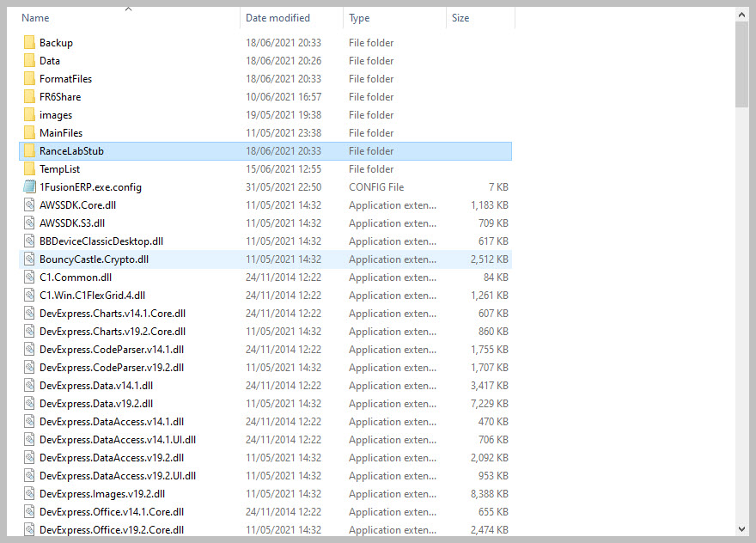Select the C1.Win.C1FlexGrid.4.dll file name
The height and width of the screenshot is (543, 756).
(92, 296)
